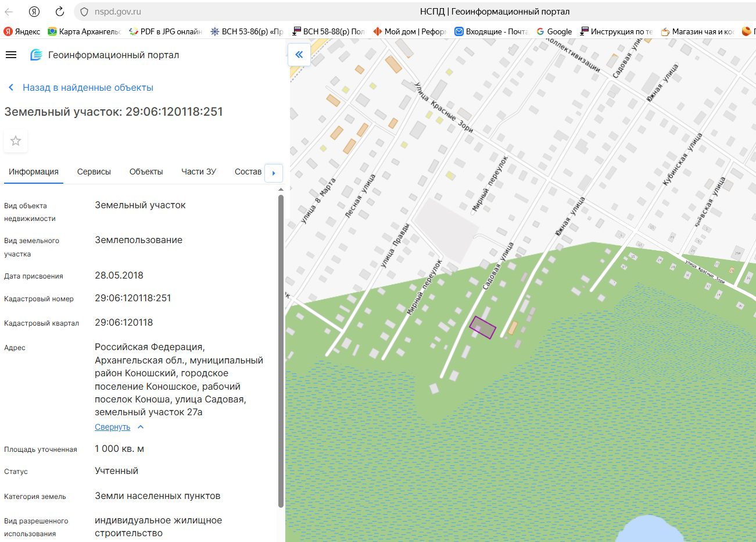Go back with the browser back arrow

point(9,12)
